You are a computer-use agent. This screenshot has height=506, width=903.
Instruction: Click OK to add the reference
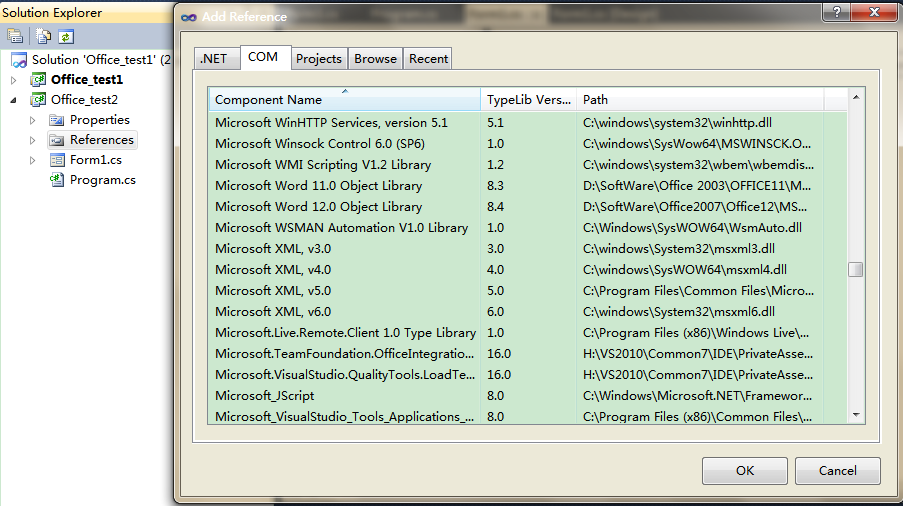[745, 471]
